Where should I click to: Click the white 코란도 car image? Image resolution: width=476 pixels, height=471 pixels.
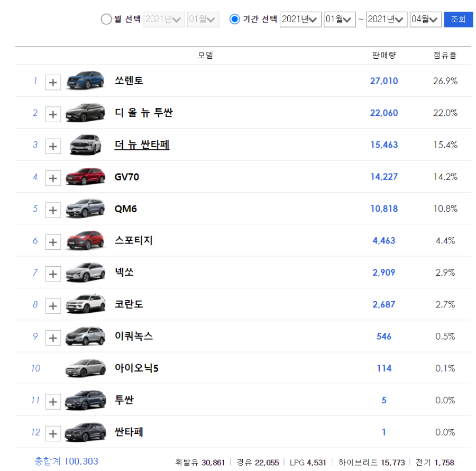[85, 304]
